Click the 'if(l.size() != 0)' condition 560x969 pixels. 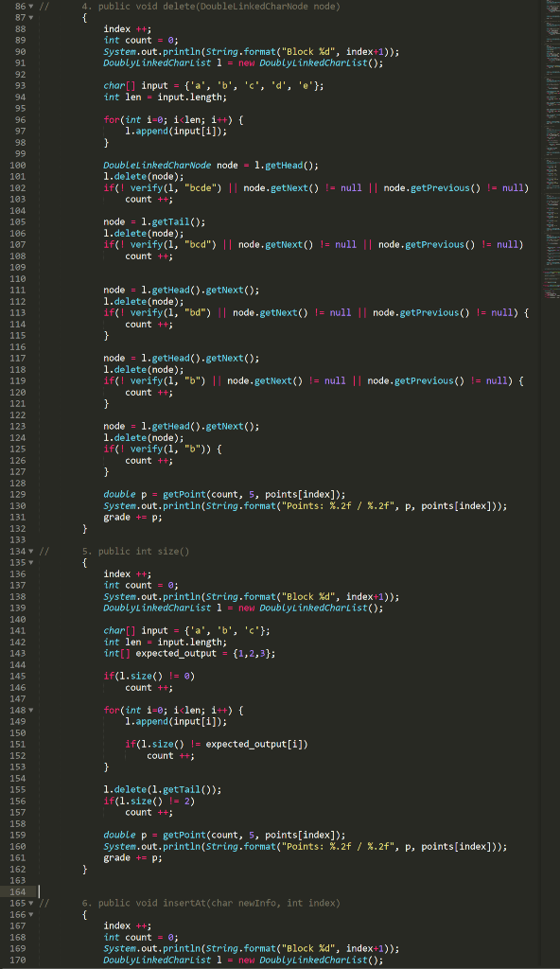[149, 676]
